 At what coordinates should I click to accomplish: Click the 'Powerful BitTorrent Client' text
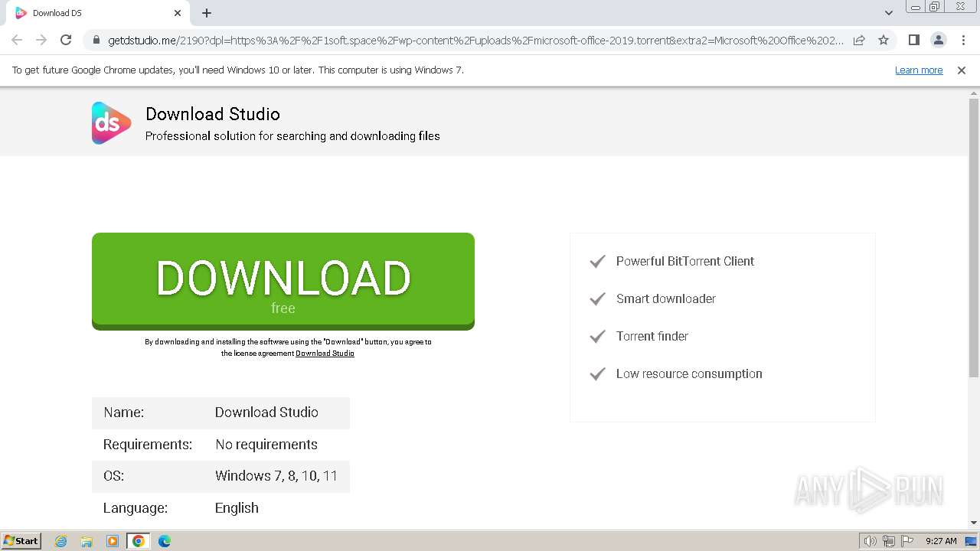point(685,261)
